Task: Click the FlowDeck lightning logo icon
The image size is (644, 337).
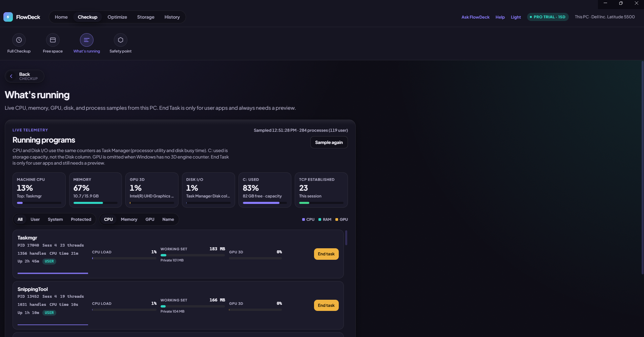Action: pyautogui.click(x=8, y=17)
